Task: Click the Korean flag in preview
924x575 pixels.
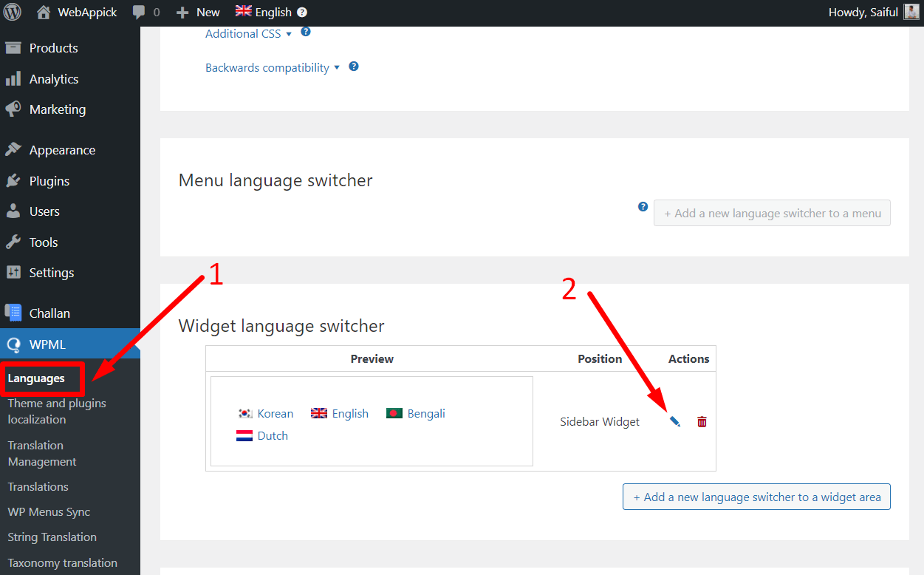Action: point(245,413)
